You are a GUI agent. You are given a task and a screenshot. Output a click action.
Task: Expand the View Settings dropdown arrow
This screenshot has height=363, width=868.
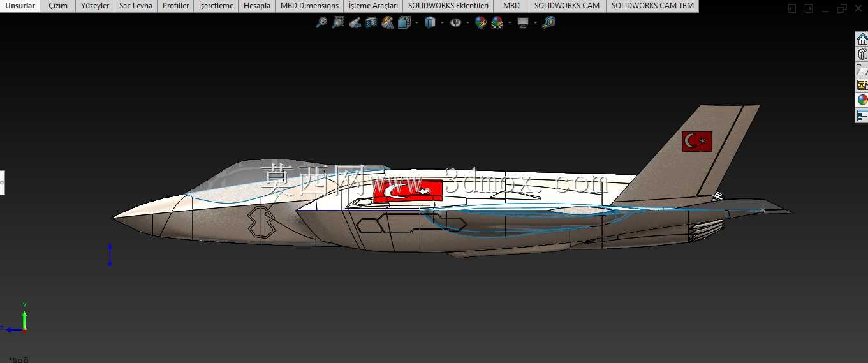535,22
